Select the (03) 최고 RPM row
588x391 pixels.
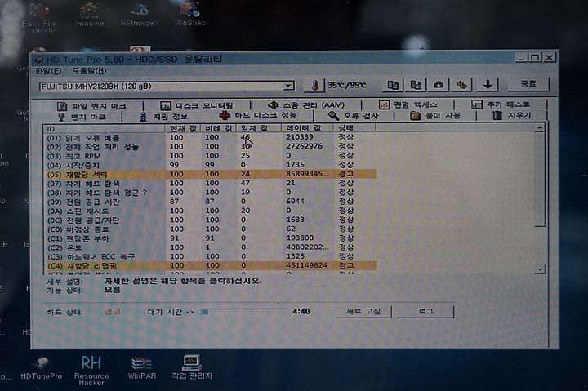click(x=210, y=156)
